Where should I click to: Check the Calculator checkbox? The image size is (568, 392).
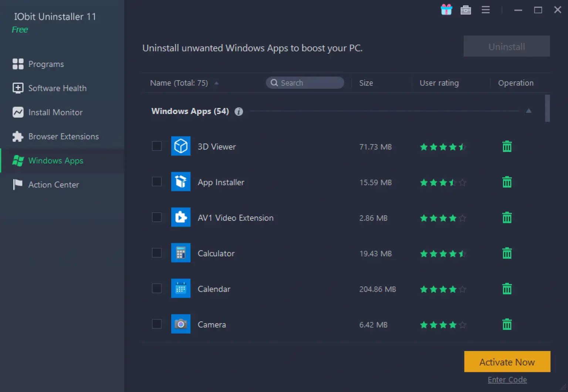tap(157, 253)
